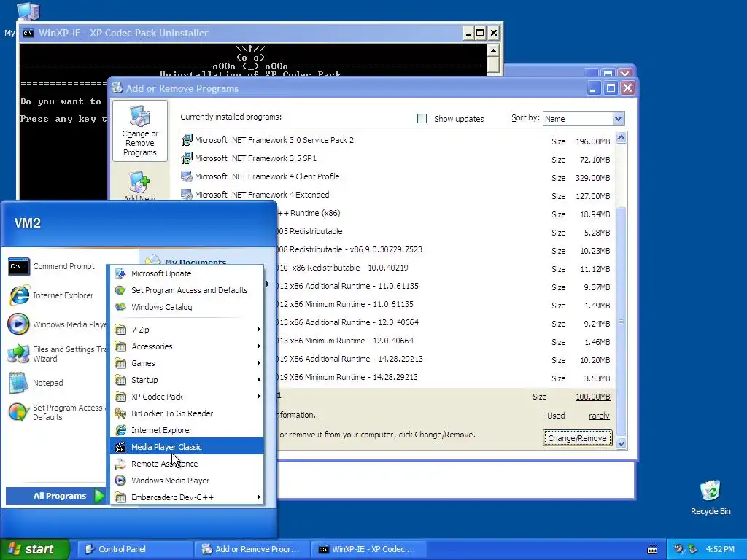Image resolution: width=747 pixels, height=560 pixels.
Task: Open Set Program Access and Defaults in submenu
Action: click(x=187, y=290)
